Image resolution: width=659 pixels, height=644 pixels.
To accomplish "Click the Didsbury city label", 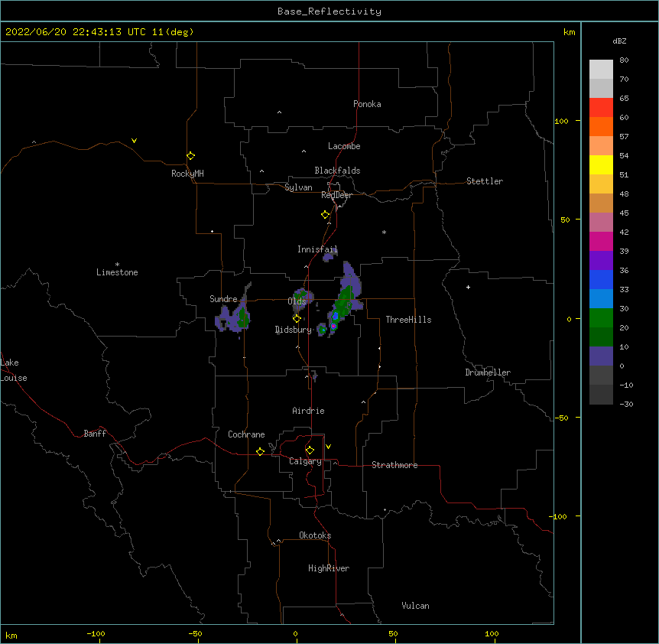I will click(x=294, y=330).
